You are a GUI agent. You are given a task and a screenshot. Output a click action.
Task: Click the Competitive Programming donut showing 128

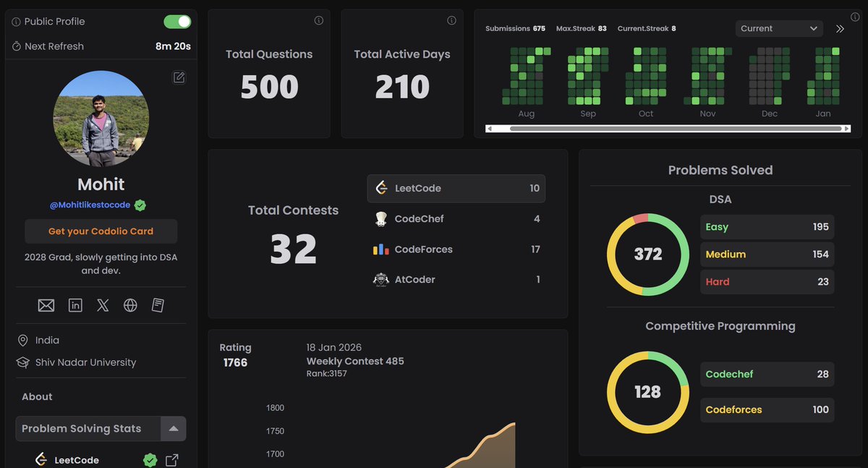pos(648,392)
